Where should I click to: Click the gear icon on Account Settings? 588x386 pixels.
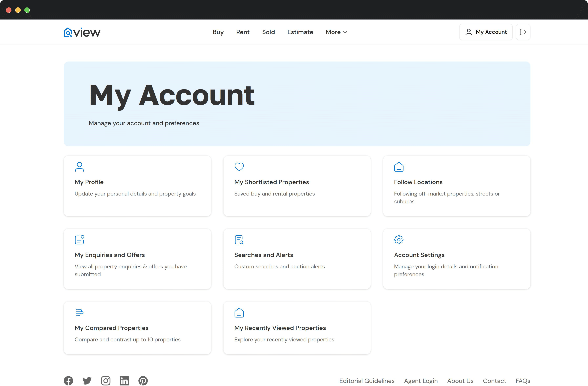pyautogui.click(x=399, y=239)
